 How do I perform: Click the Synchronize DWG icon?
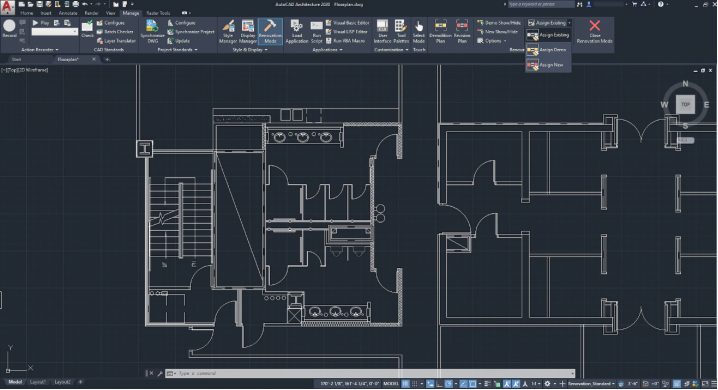[152, 32]
